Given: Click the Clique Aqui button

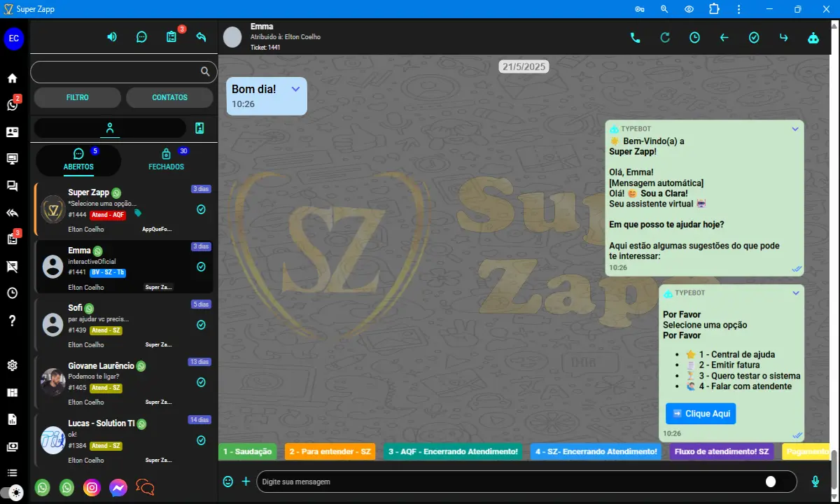Looking at the screenshot, I should coord(701,413).
